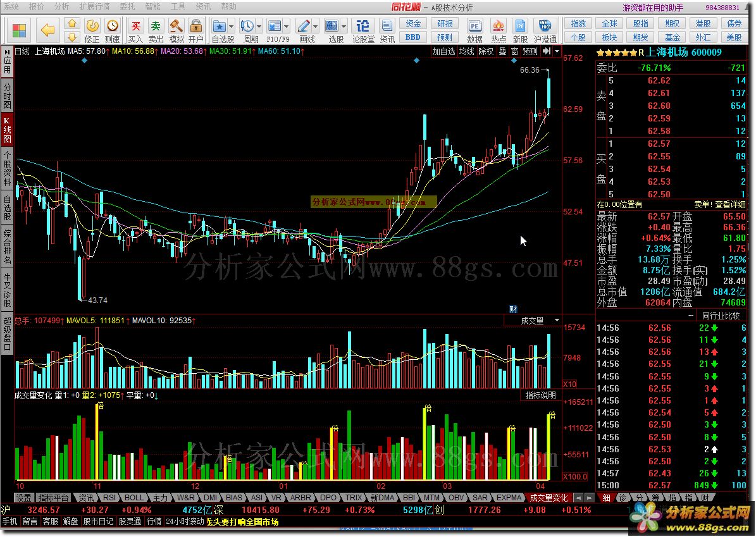Click 加自选 to add to watchlist
Viewport: 756px width, 537px height.
tap(443, 51)
